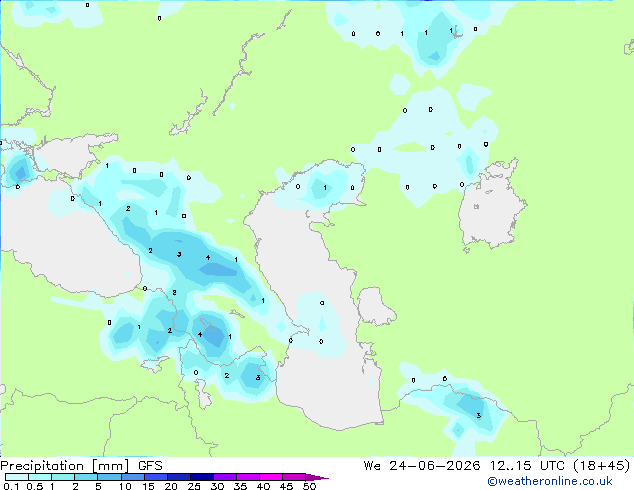Select the "We" weekday label
The width and height of the screenshot is (634, 490).
coord(372,466)
